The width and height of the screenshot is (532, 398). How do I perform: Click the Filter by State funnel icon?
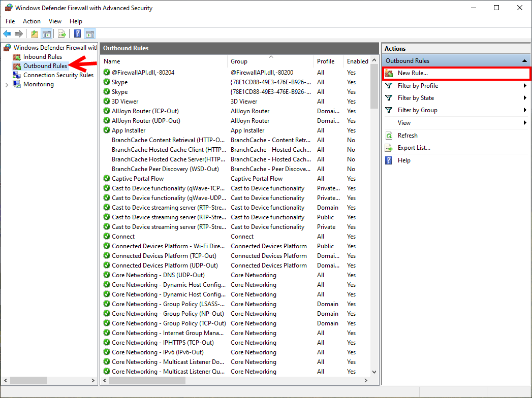click(x=389, y=98)
